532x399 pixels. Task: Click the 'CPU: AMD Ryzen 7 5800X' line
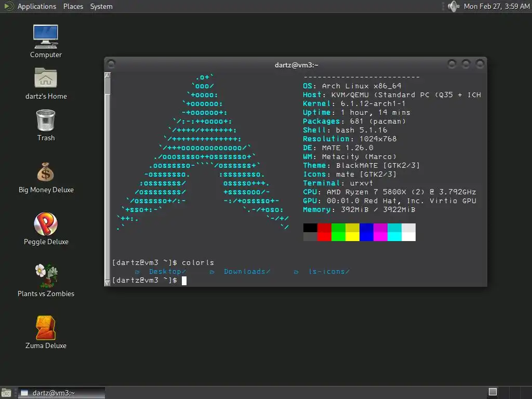click(390, 192)
